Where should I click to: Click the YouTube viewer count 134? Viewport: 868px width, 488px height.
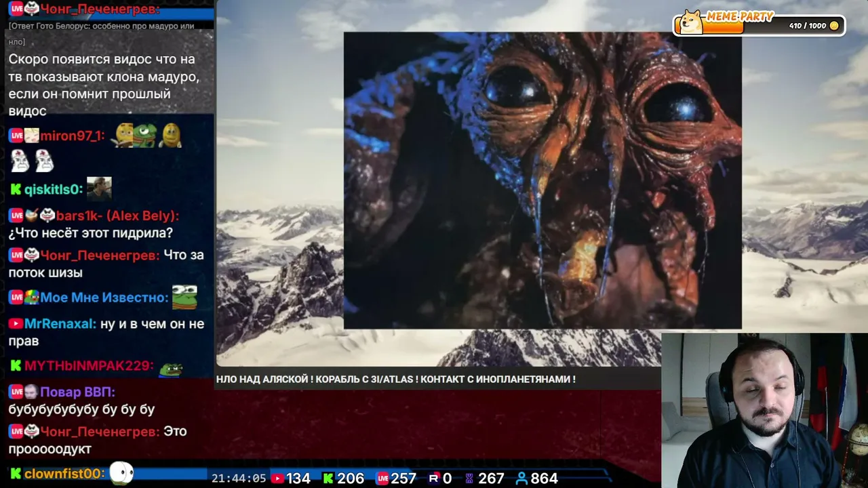click(x=298, y=479)
